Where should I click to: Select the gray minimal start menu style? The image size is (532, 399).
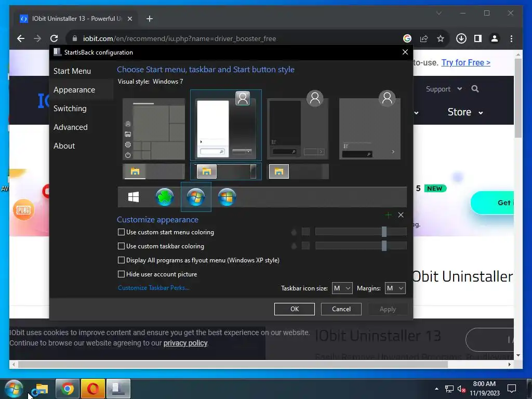(370, 125)
